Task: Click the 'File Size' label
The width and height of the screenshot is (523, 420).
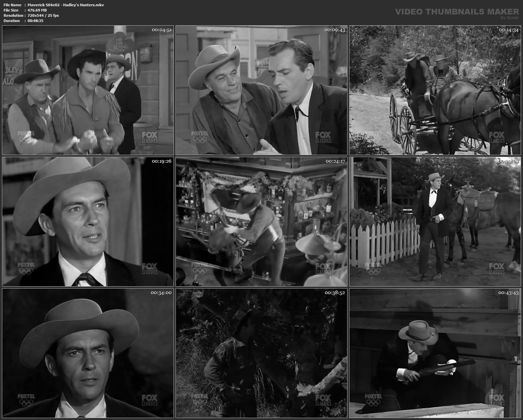Action: (11, 10)
